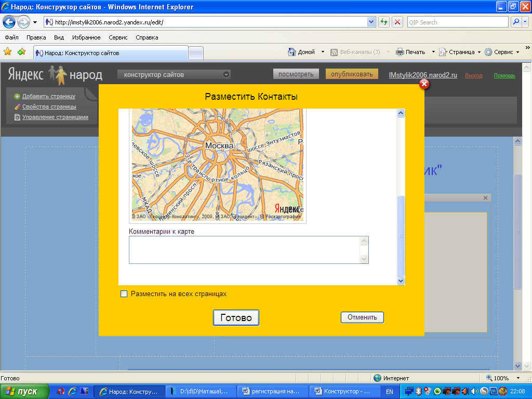Click the опубликовать button
The height and width of the screenshot is (399, 532).
click(352, 74)
